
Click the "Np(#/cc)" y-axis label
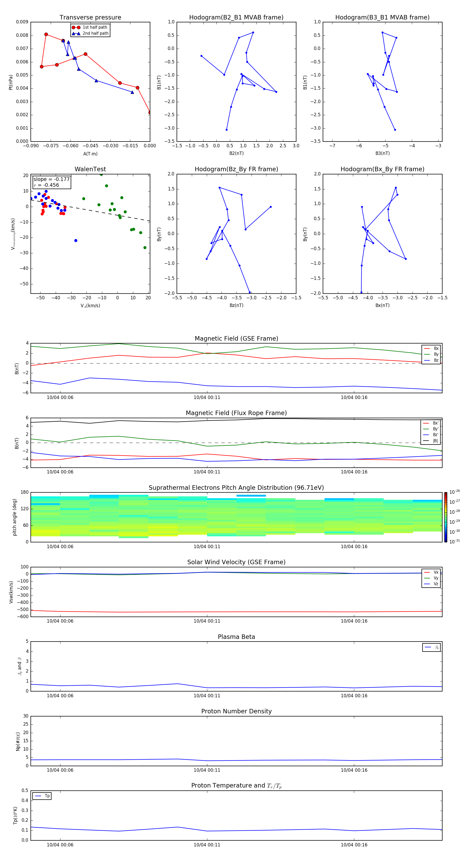coord(18,741)
